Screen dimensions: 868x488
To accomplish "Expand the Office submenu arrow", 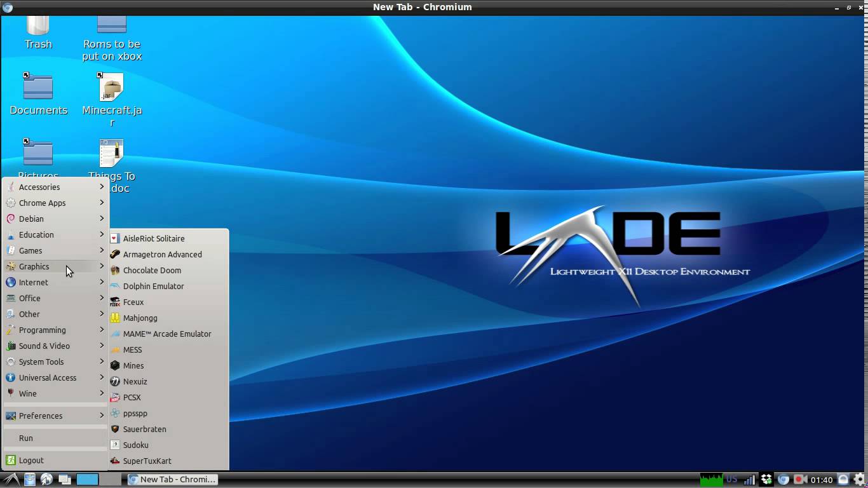I will pyautogui.click(x=102, y=298).
